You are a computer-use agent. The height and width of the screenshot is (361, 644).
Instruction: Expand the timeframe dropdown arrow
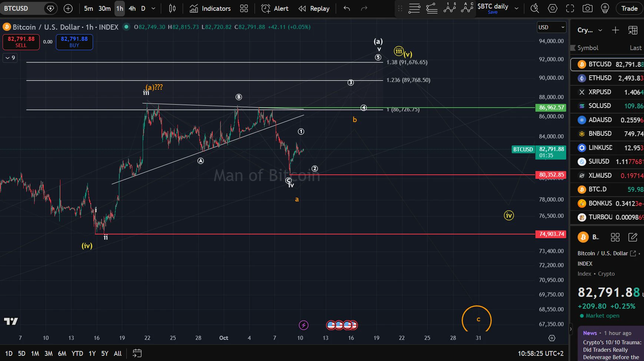(x=153, y=9)
